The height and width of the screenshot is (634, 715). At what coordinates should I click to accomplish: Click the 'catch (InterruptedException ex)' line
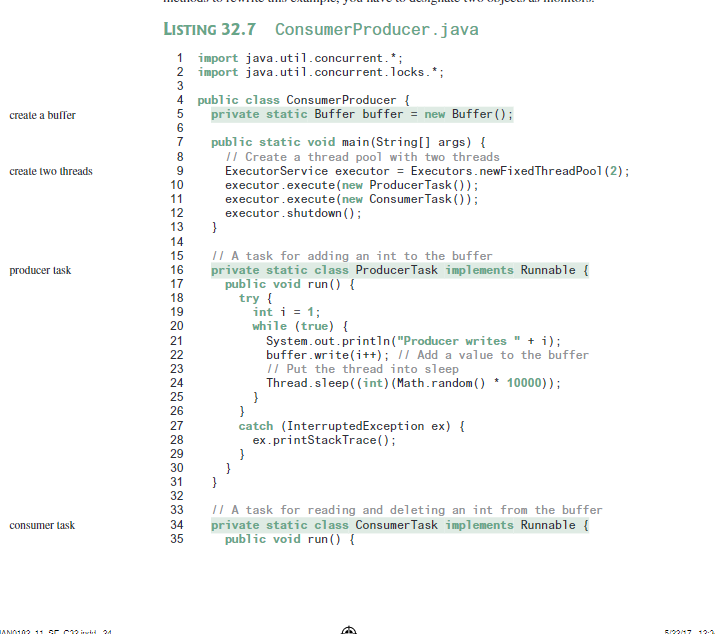coord(352,426)
